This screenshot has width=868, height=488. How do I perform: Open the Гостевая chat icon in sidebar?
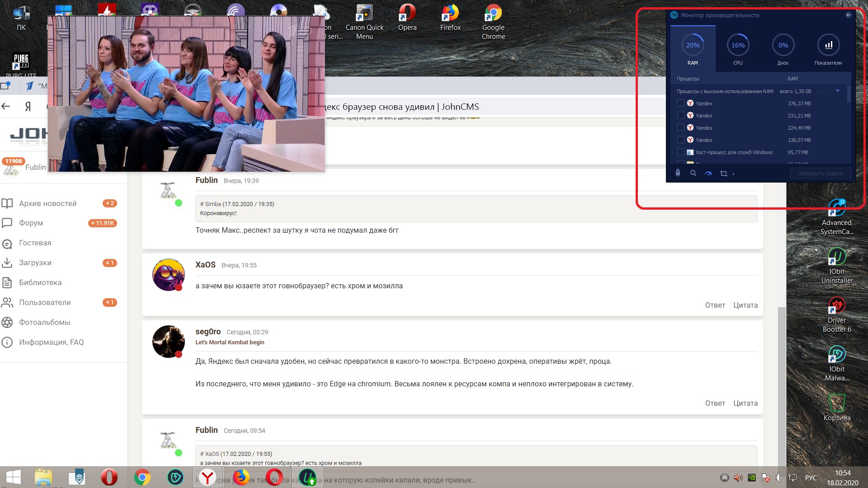pos(7,243)
